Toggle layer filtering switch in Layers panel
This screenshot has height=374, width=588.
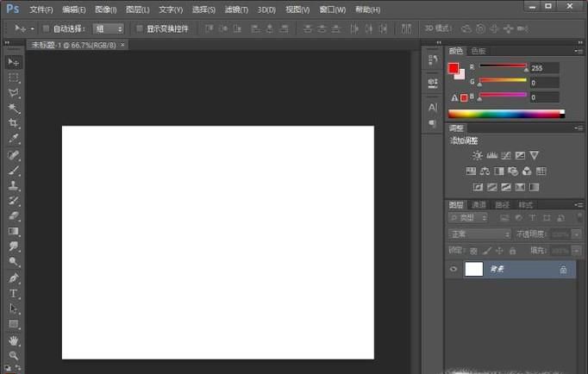pyautogui.click(x=579, y=217)
